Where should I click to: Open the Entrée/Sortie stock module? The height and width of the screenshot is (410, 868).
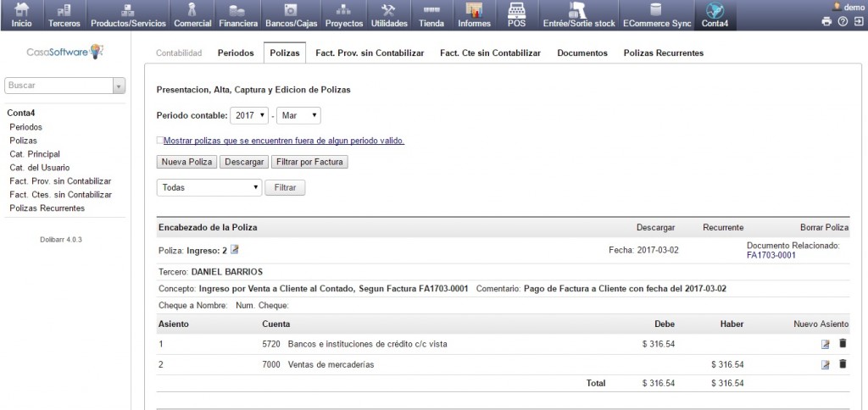[578, 15]
